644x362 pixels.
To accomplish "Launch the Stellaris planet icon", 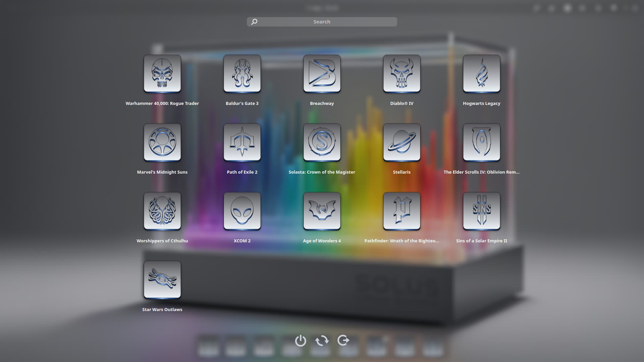I will click(x=402, y=142).
